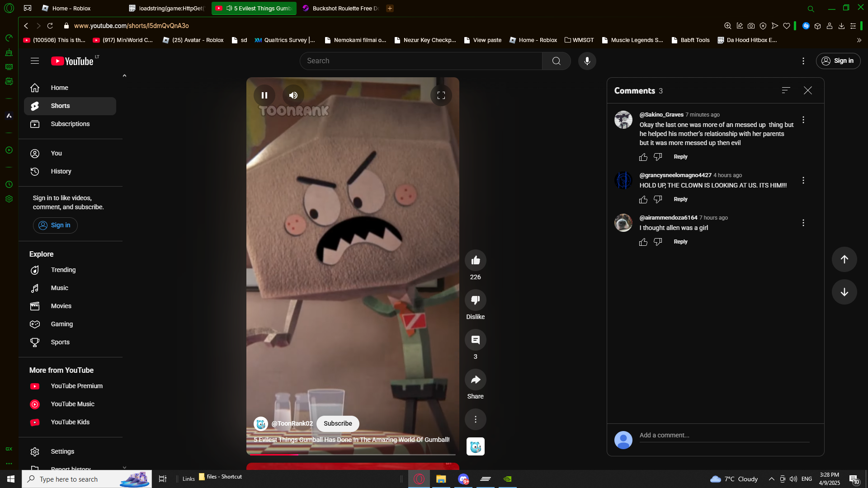This screenshot has width=868, height=488.
Task: Open the comments sort options
Action: (x=786, y=90)
